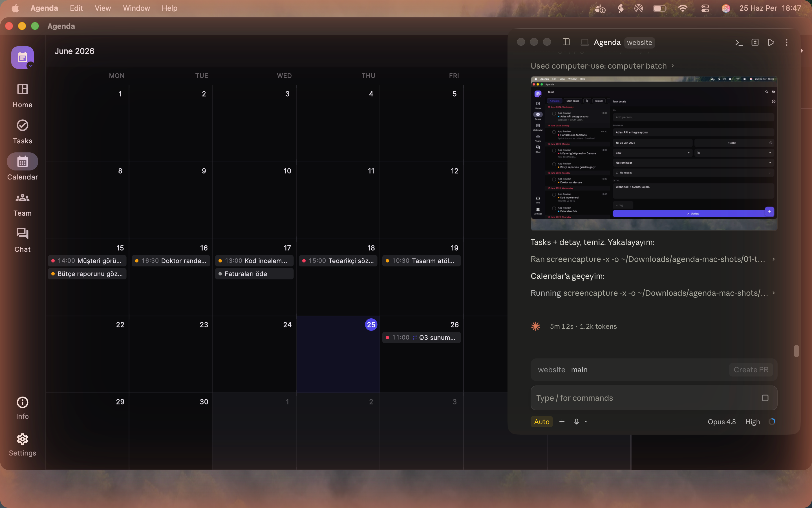Expand the Running screencapture command row
The image size is (812, 508).
(653, 293)
